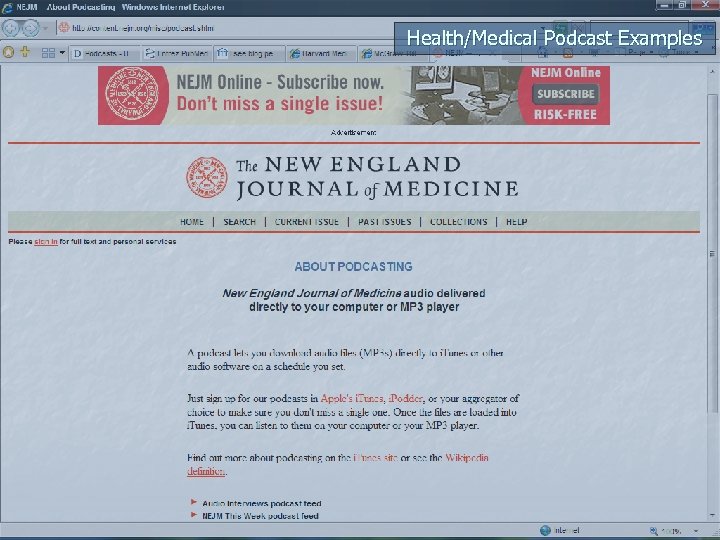The width and height of the screenshot is (720, 540).
Task: Click the Harvard Med tab's IE icon
Action: [x=295, y=54]
